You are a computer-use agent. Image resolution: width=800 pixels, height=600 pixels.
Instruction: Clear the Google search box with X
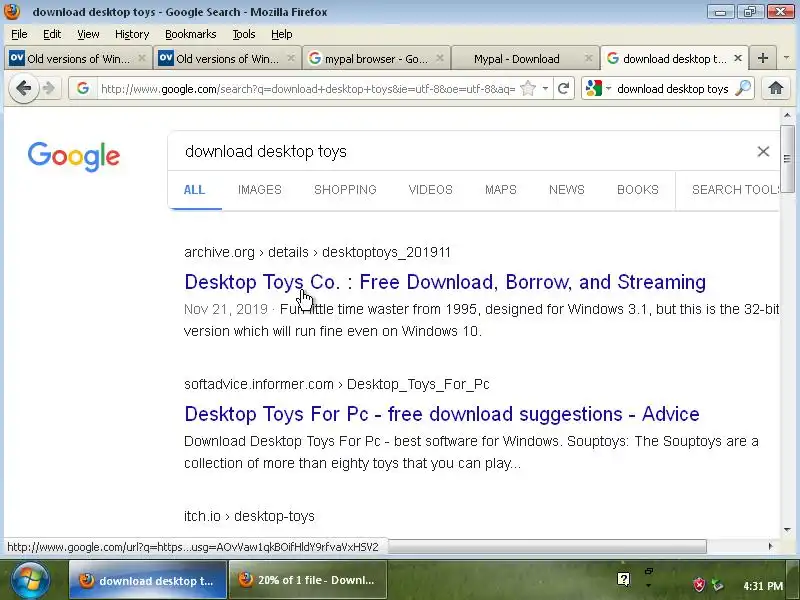763,152
